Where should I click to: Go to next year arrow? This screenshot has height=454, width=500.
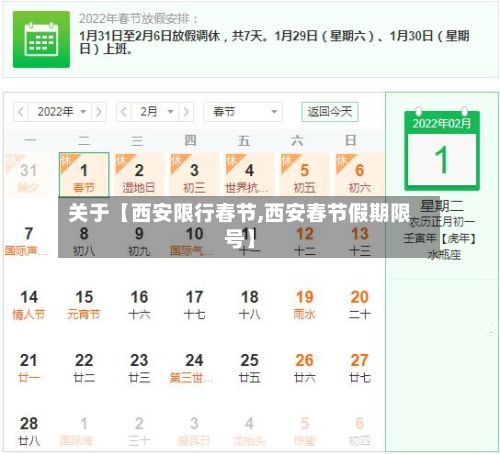[99, 112]
